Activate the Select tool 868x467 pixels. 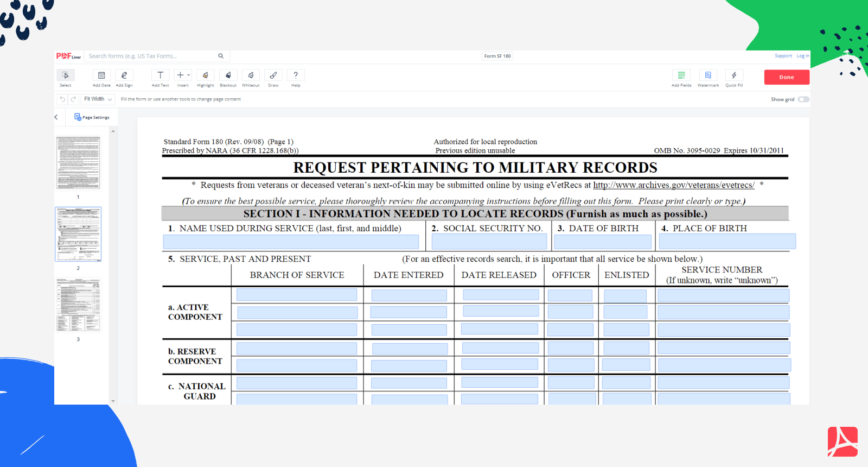tap(66, 75)
